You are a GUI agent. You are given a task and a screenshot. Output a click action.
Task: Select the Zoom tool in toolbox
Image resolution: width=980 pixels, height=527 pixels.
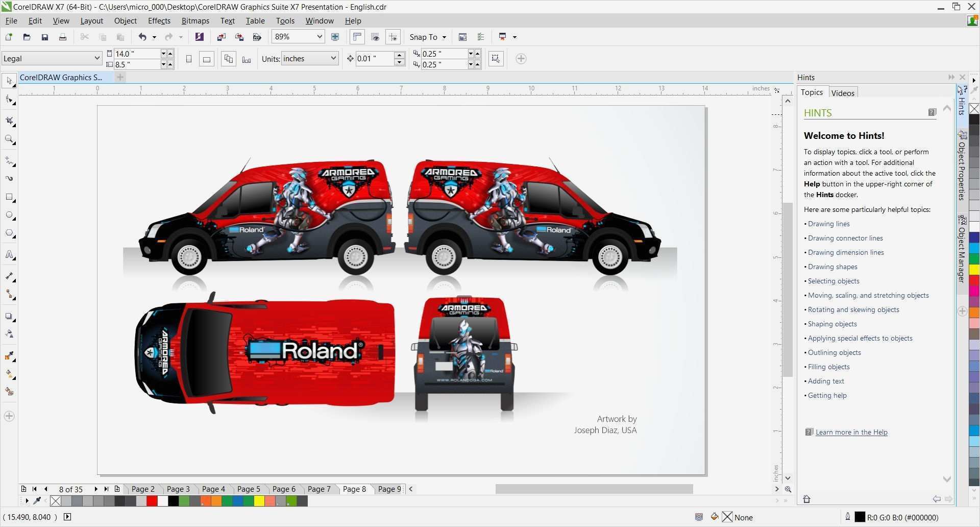[9, 139]
